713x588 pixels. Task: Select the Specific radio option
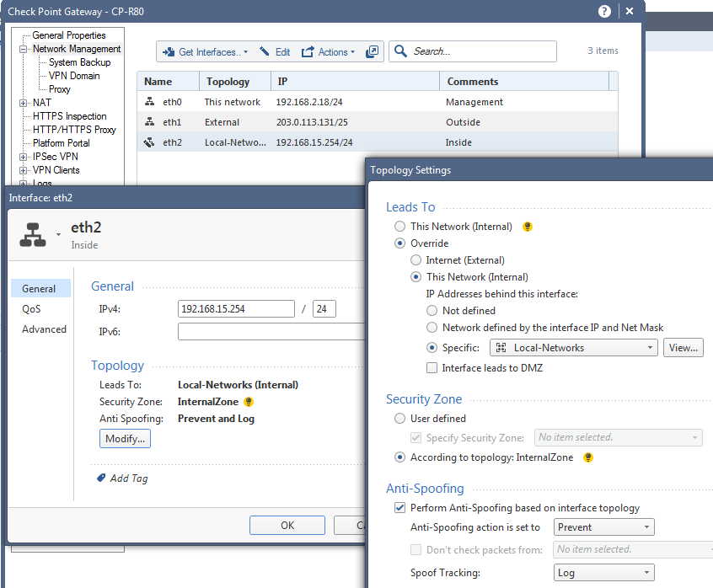432,348
